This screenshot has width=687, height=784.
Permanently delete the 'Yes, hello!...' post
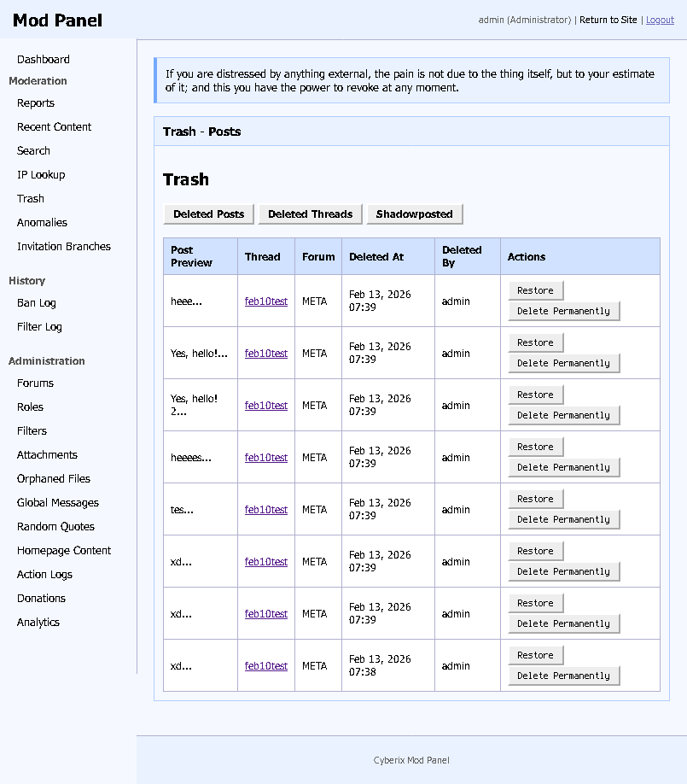(x=563, y=363)
